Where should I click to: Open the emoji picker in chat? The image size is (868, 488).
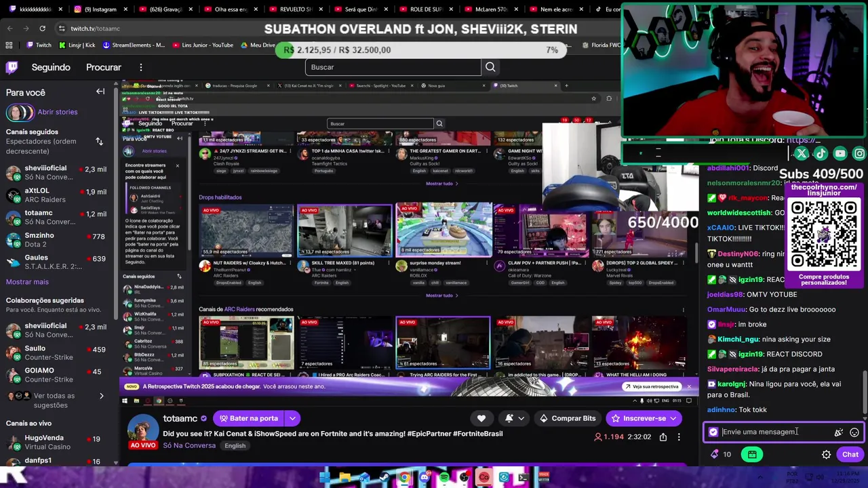click(854, 432)
